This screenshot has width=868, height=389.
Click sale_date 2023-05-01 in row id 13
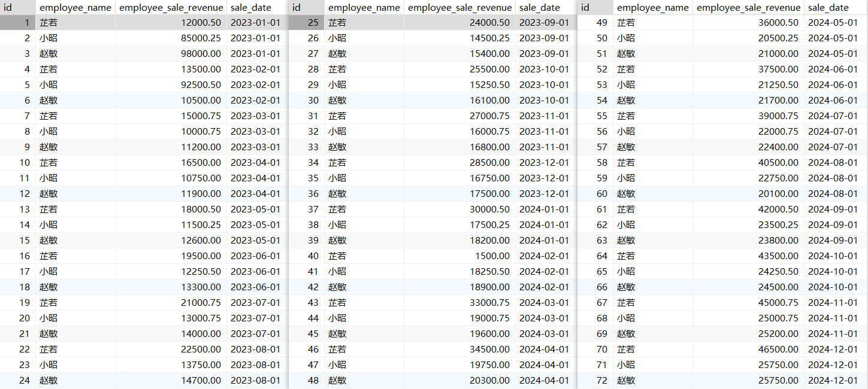255,209
